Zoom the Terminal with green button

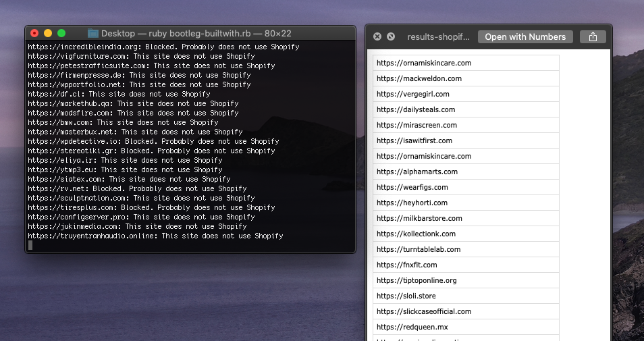point(61,33)
